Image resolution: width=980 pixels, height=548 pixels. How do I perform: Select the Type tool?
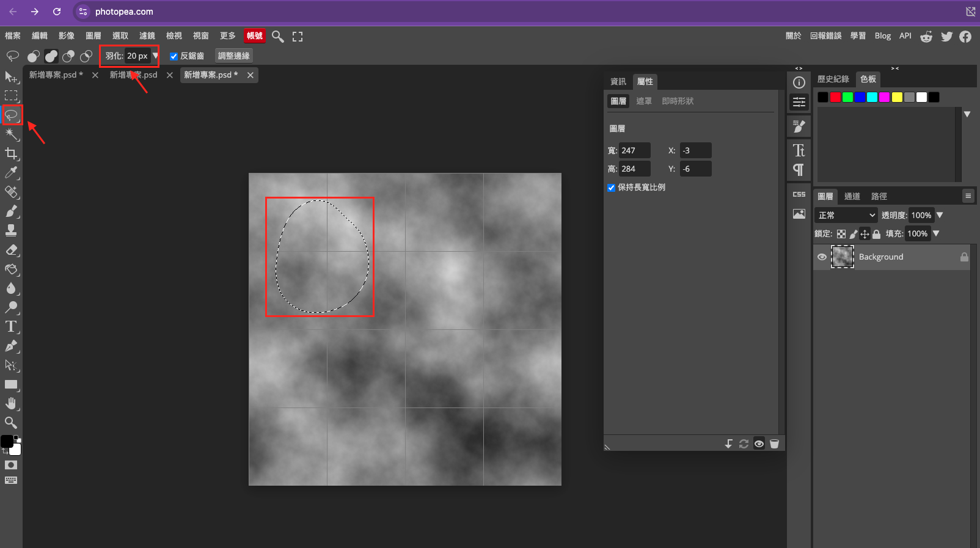(x=11, y=326)
